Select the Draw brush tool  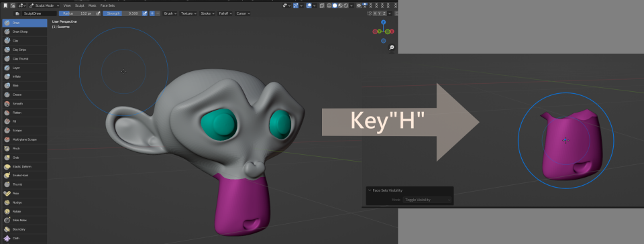click(x=24, y=23)
